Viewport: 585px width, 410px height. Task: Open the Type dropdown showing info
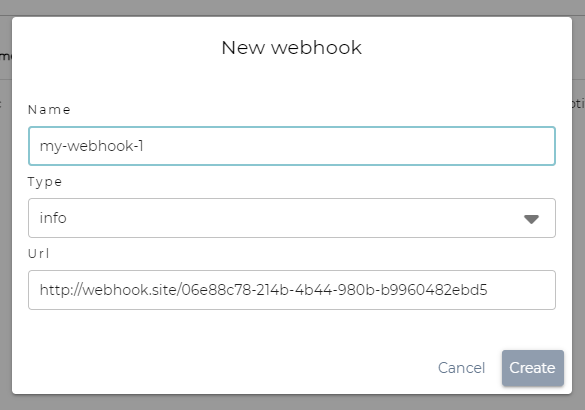292,218
